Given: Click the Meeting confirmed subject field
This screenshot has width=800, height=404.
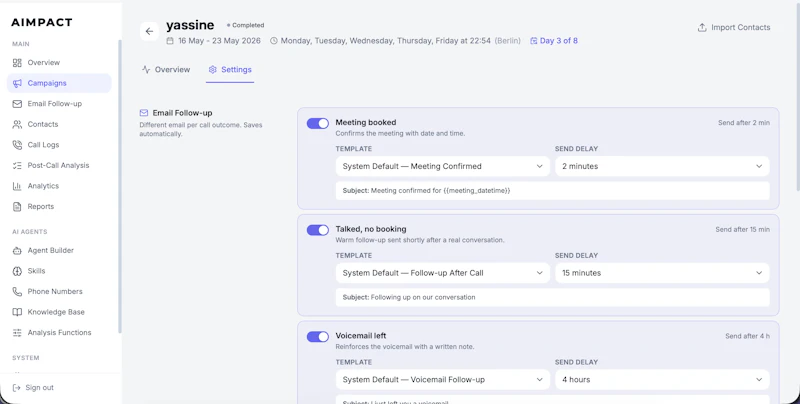Looking at the screenshot, I should 553,191.
